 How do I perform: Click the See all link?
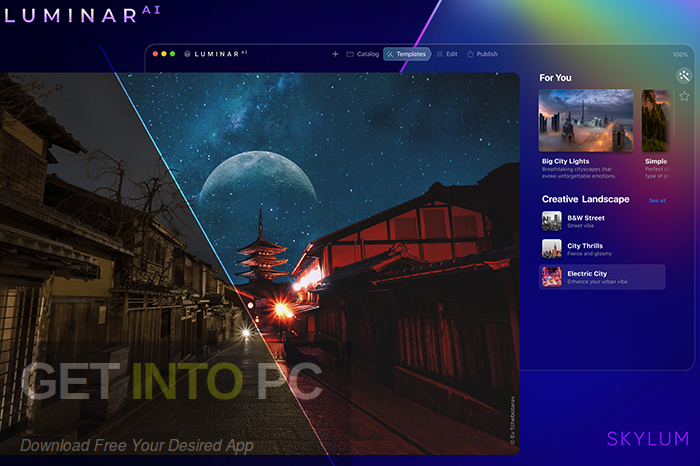tap(657, 200)
